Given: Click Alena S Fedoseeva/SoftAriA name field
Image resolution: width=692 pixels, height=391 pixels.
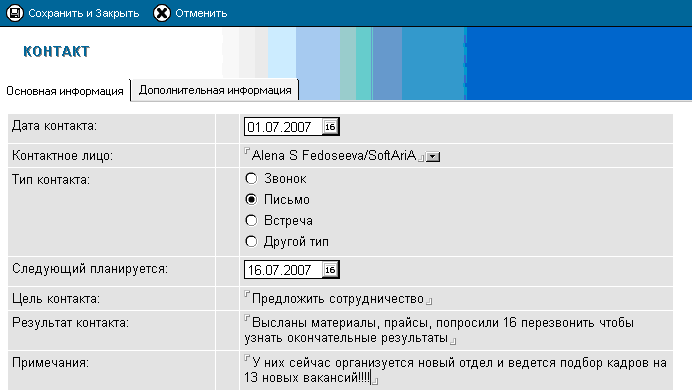Looking at the screenshot, I should [x=334, y=155].
